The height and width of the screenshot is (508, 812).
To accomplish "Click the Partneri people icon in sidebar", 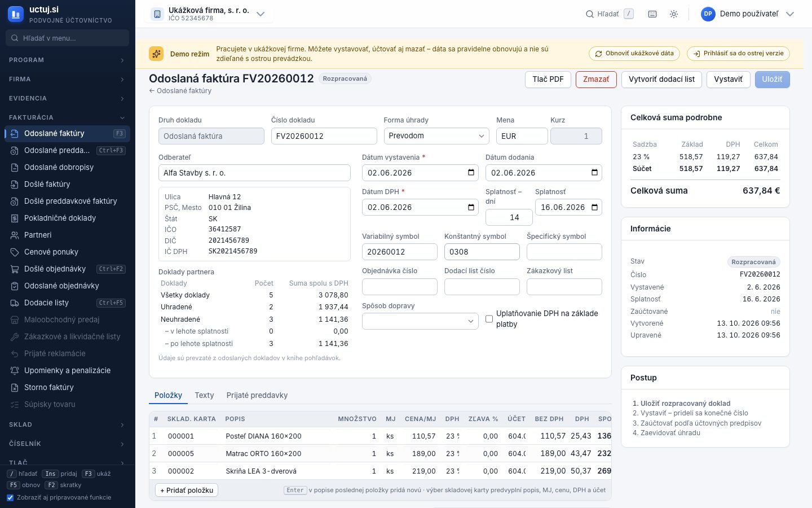I will 15,235.
